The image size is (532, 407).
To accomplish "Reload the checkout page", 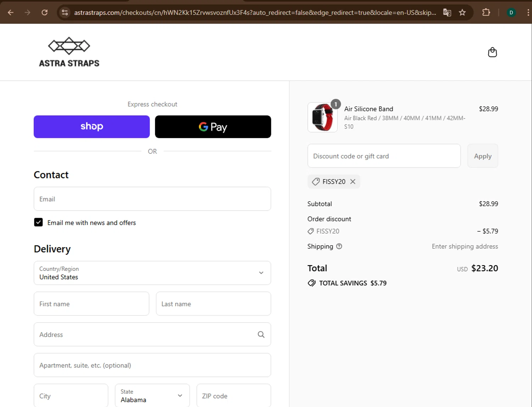I will [44, 12].
